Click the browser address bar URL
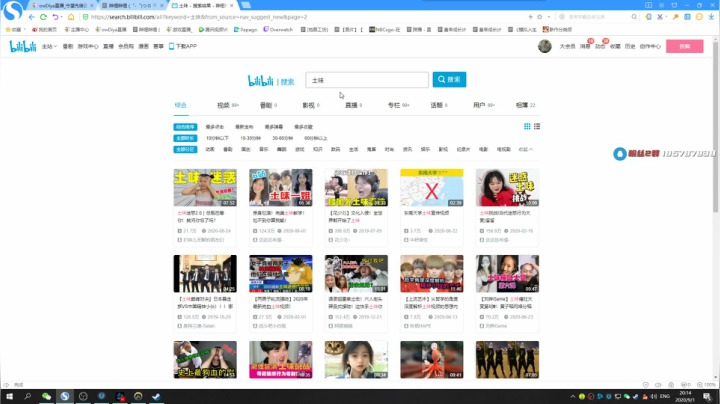The image size is (720, 404). click(199, 17)
